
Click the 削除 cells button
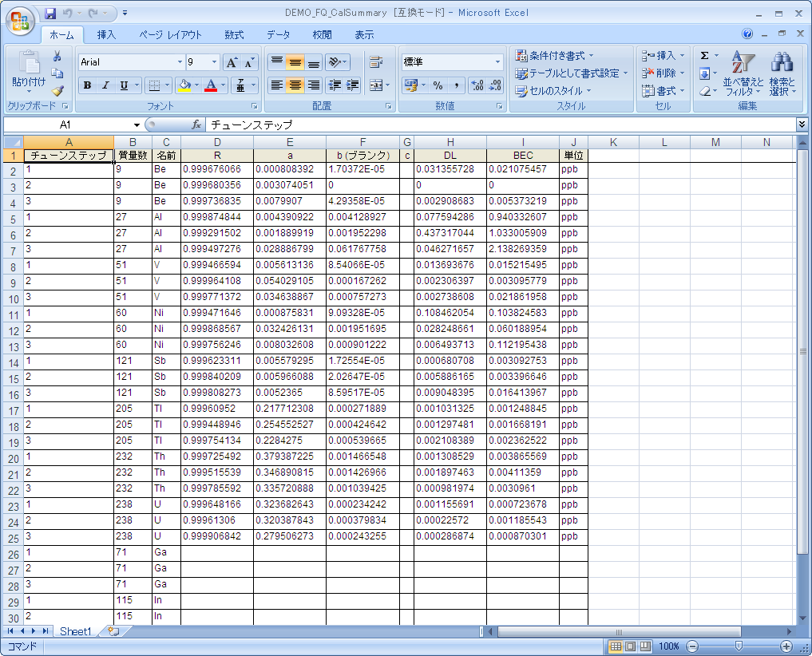pos(663,73)
